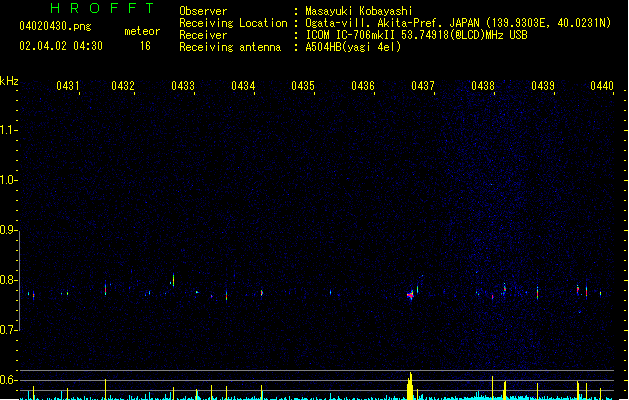
Task: Click the meteor echo just before 0433
Action: (173, 280)
